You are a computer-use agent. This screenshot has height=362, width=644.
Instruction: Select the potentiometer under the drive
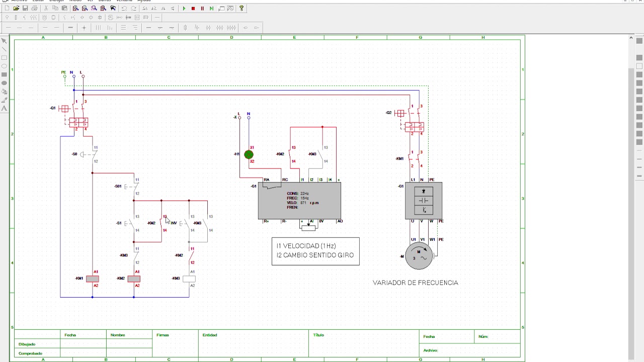308,228
